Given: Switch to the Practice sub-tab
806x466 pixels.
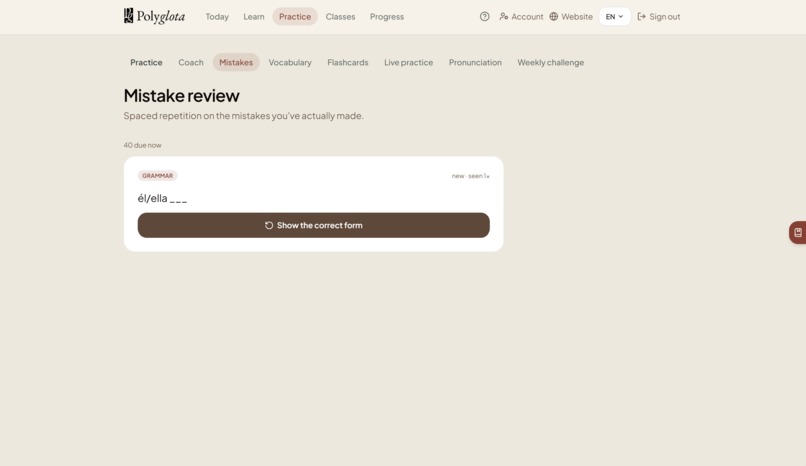Looking at the screenshot, I should pyautogui.click(x=146, y=62).
